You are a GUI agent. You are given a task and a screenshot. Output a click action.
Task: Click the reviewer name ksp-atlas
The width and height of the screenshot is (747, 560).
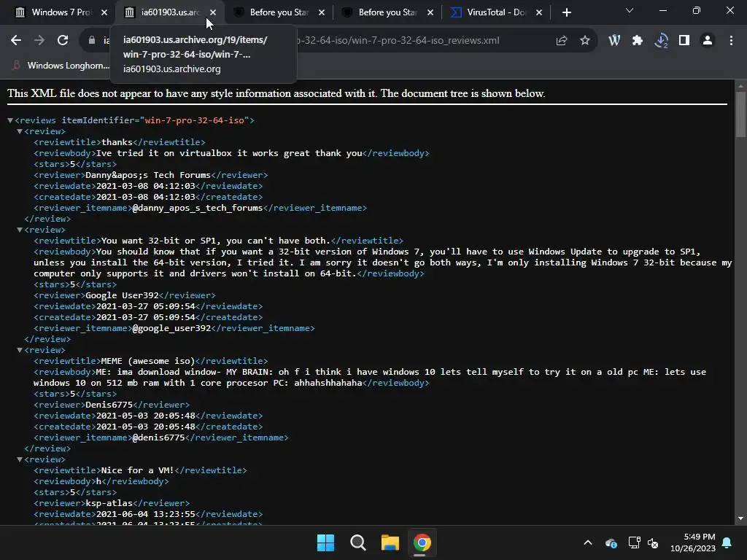click(x=109, y=503)
